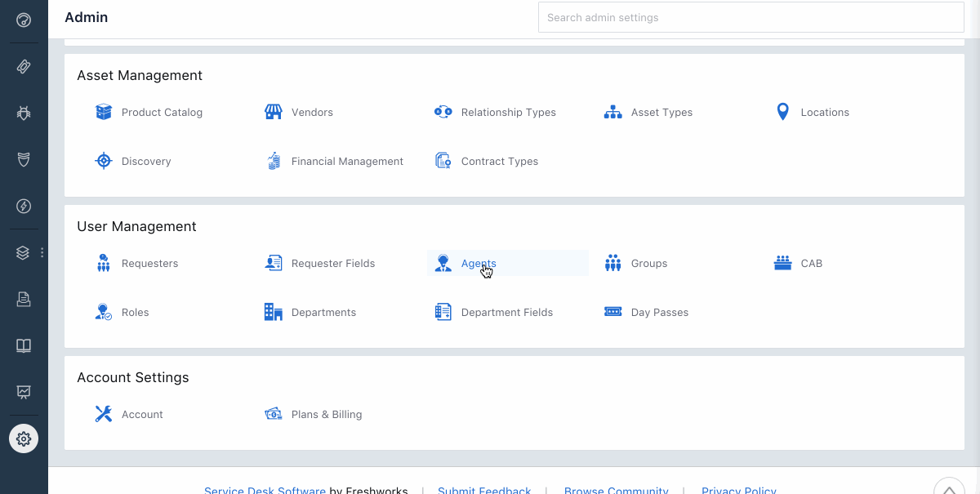Click the bug-shaped Problems sidebar icon
Image resolution: width=980 pixels, height=494 pixels.
click(x=23, y=113)
